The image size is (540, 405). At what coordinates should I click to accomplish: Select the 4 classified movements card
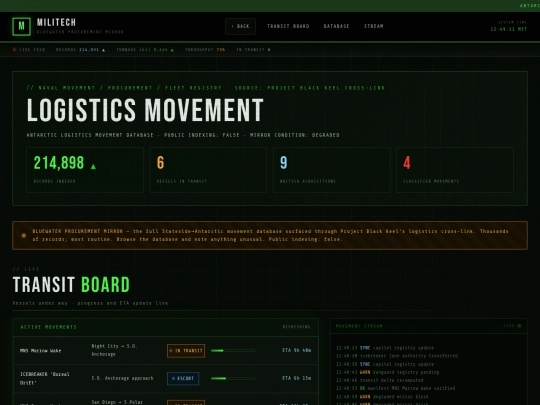pos(455,170)
